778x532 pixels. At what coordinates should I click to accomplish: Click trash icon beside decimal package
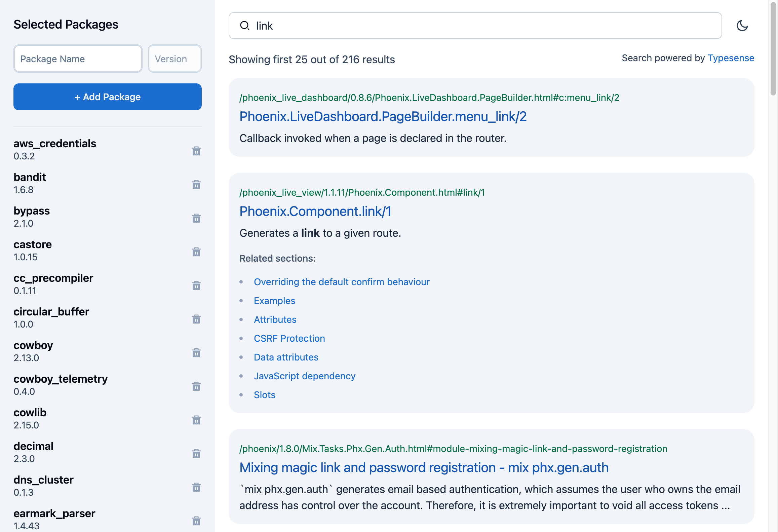click(x=196, y=454)
